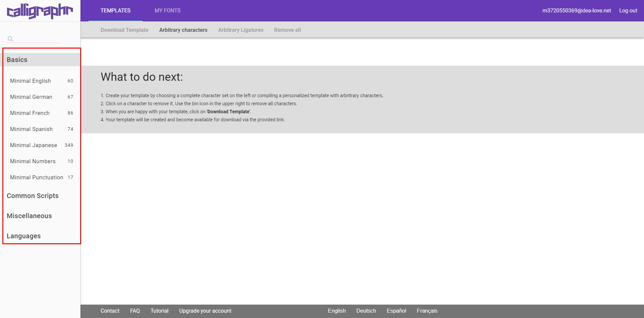This screenshot has height=318, width=644.
Task: Open Arbitrary characters option
Action: [183, 30]
